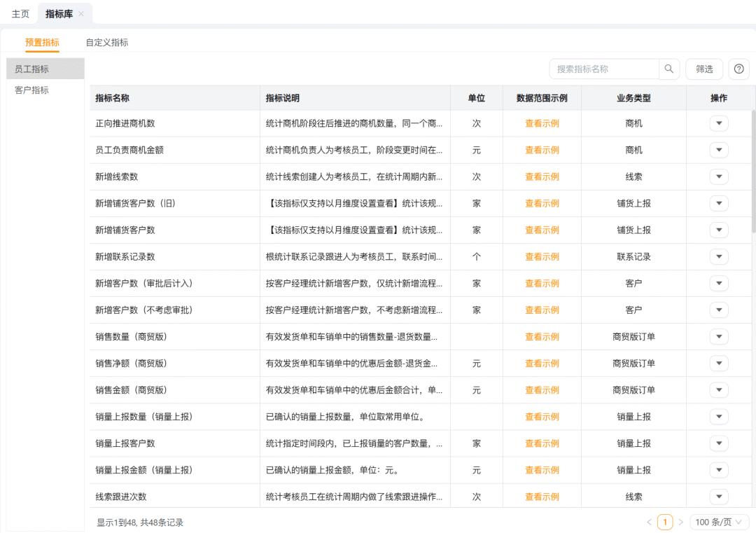Open the 筛选 filter button

(x=703, y=69)
